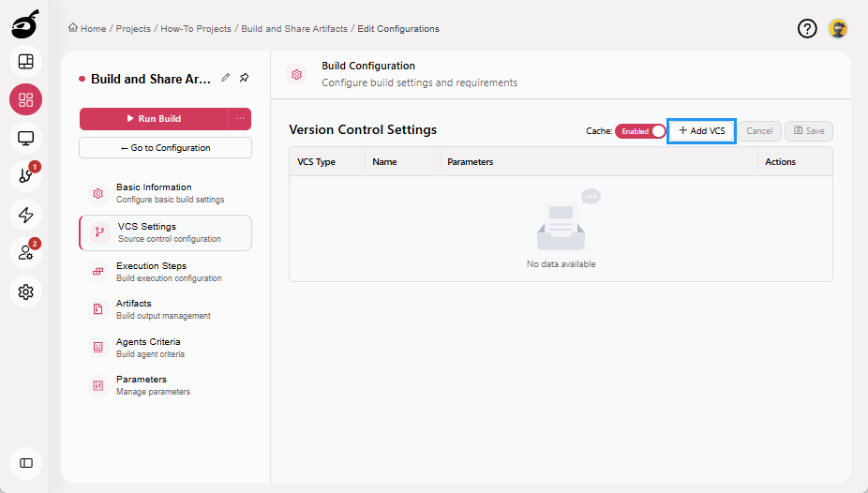Select Agents Criteria section
The image size is (868, 493).
[x=166, y=348]
